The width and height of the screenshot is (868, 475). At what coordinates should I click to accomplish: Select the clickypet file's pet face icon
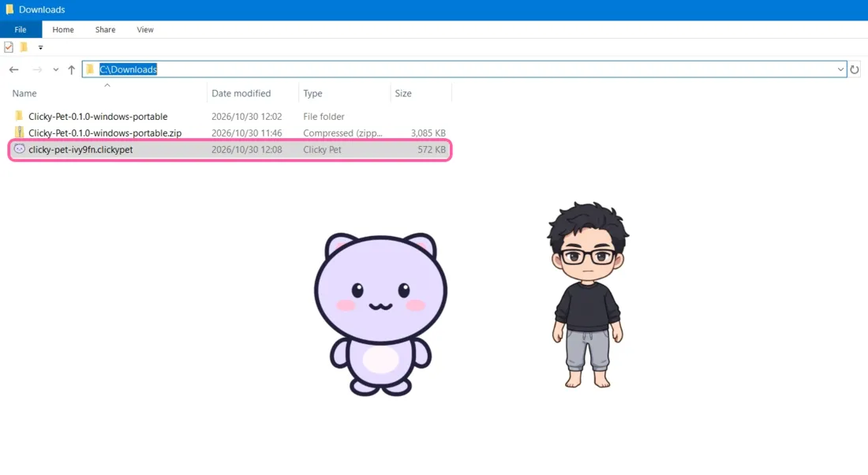point(20,149)
